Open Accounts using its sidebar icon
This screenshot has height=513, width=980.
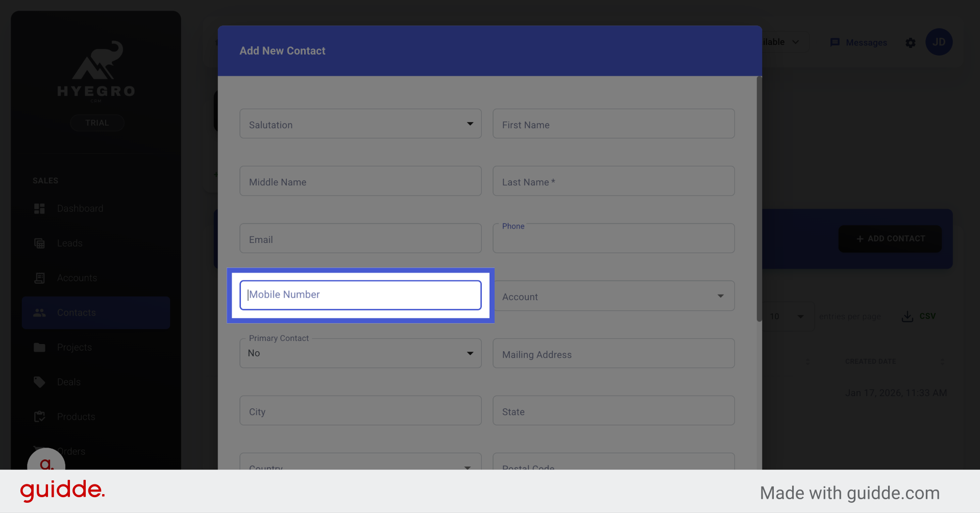point(40,278)
